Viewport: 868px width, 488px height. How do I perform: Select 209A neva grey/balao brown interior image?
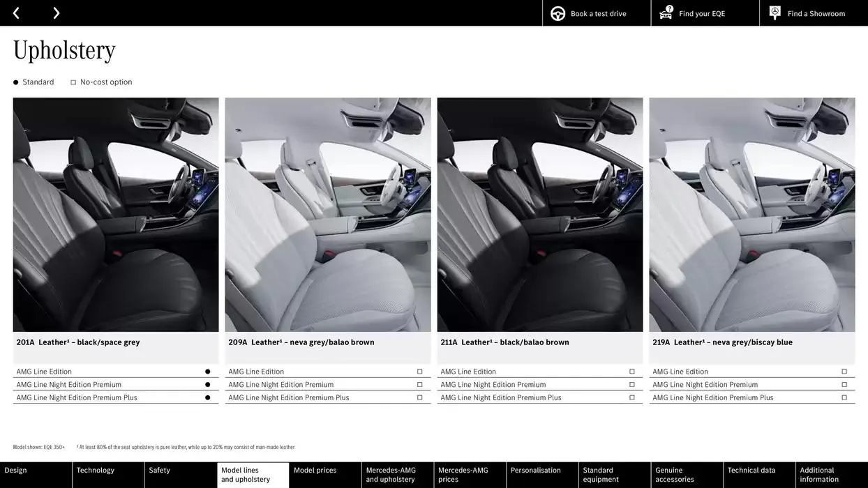(x=328, y=215)
